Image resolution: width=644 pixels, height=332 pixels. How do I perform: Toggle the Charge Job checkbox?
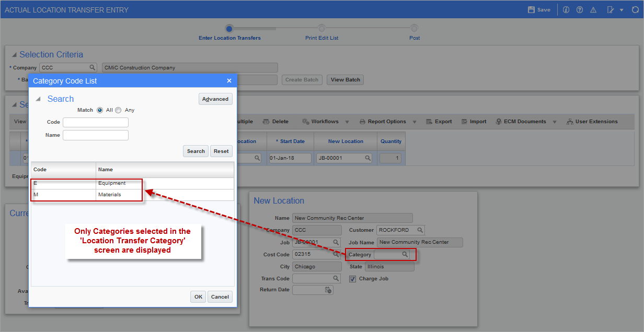click(352, 279)
